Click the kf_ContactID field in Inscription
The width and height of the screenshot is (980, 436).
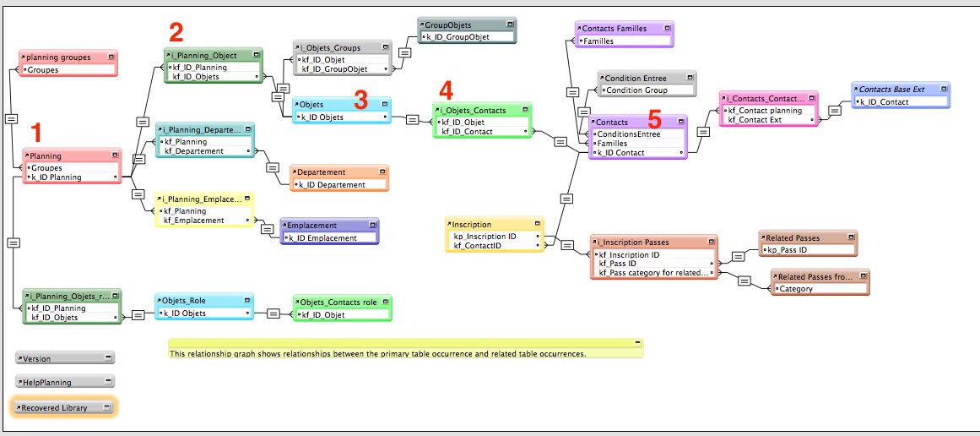click(x=495, y=246)
